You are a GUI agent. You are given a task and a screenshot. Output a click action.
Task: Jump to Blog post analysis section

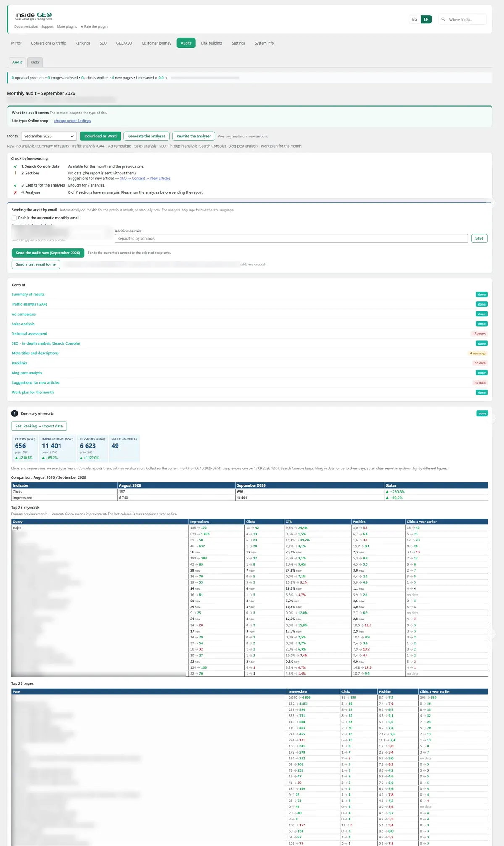(27, 373)
